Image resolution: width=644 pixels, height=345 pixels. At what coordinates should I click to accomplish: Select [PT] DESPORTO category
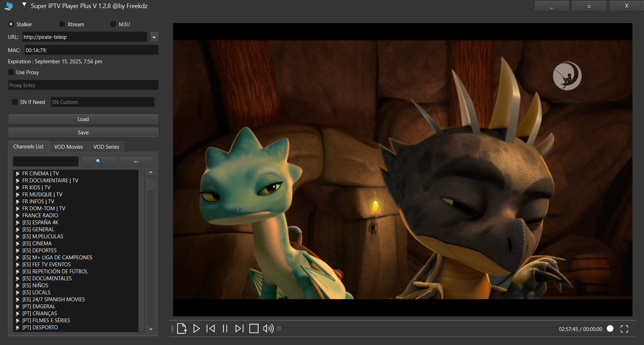[40, 328]
